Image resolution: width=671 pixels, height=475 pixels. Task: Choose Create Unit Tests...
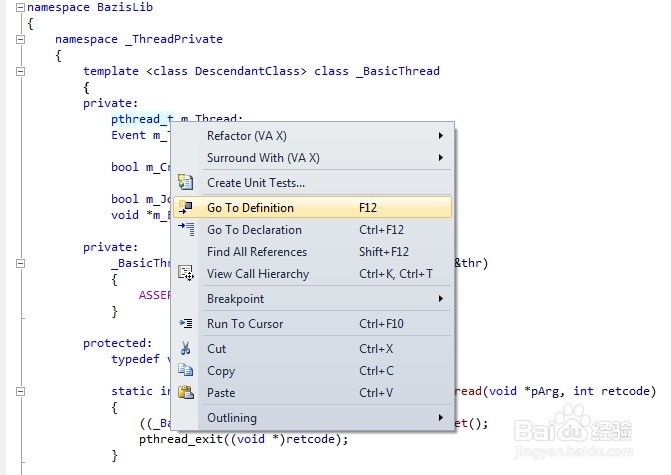[312, 183]
